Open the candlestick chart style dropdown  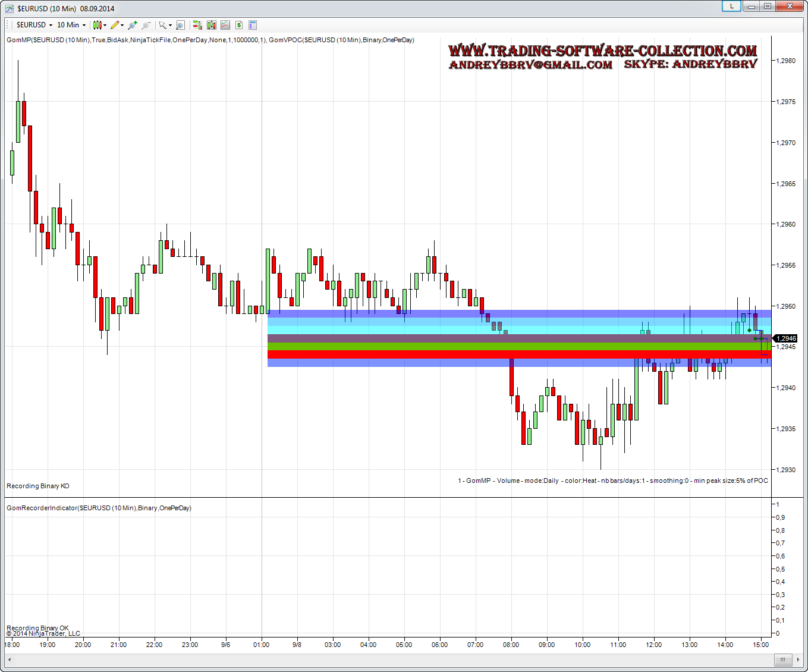[x=99, y=25]
